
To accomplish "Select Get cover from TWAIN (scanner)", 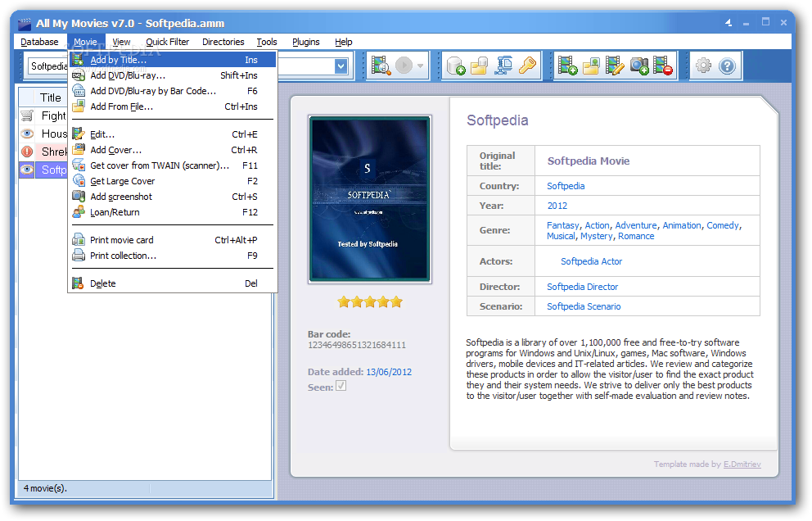I will click(173, 165).
